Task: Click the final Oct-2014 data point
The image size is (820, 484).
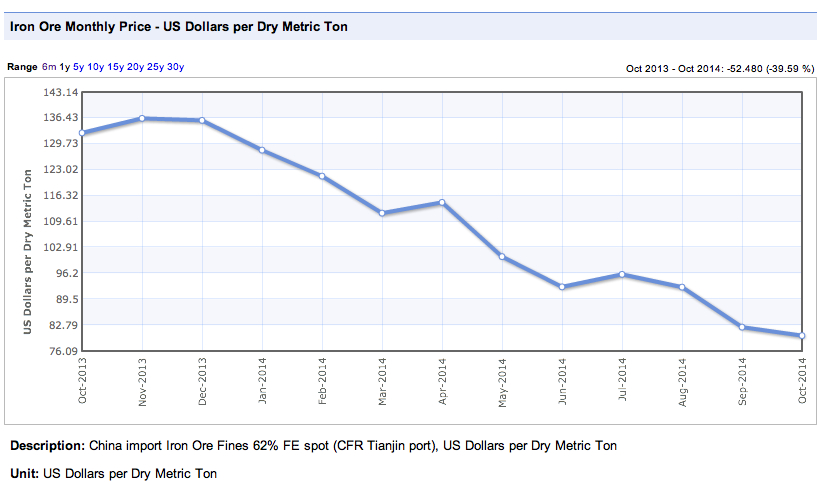Action: [x=802, y=336]
